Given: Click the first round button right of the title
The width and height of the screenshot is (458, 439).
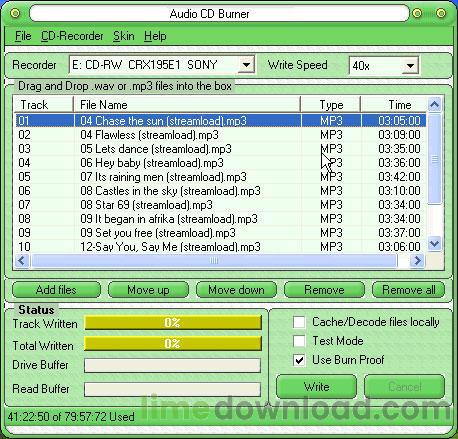Looking at the screenshot, I should tap(417, 14).
